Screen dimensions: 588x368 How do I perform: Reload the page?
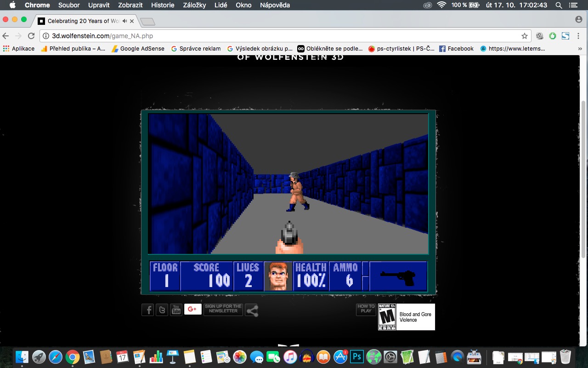click(31, 36)
